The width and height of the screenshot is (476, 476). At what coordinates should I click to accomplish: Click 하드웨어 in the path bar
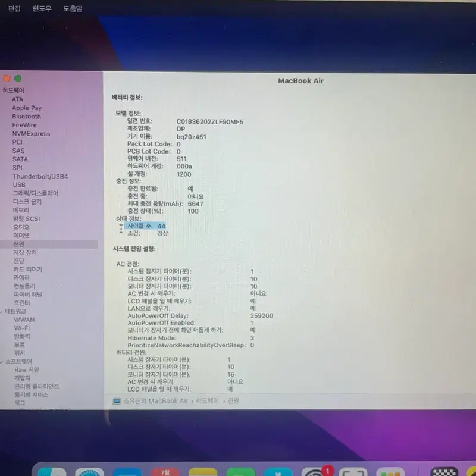coord(207,401)
